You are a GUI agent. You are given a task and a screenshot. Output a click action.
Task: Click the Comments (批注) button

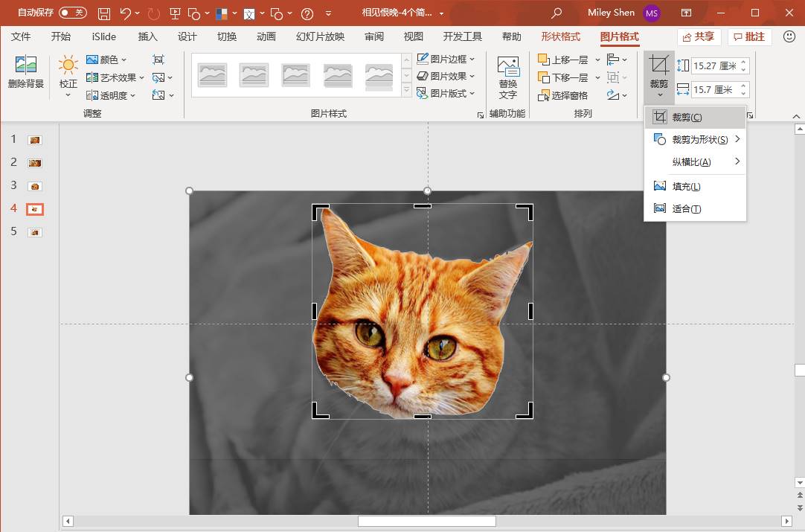pyautogui.click(x=748, y=36)
